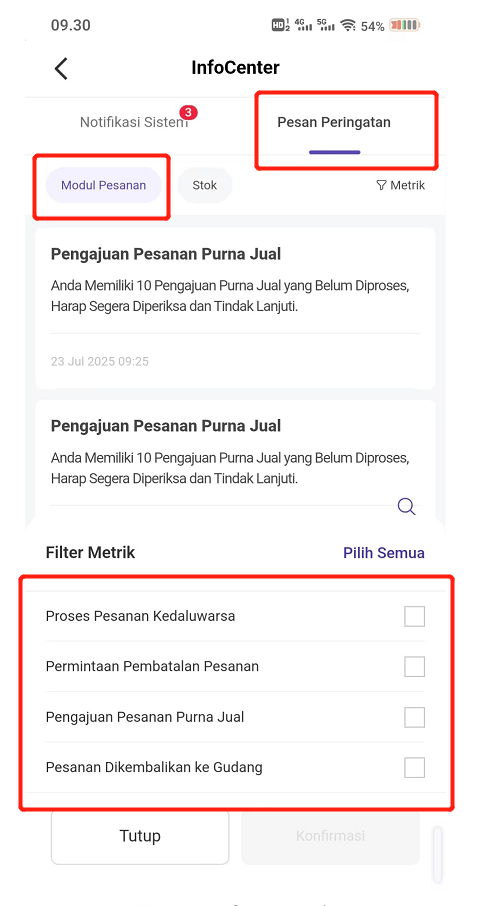
Task: Tap the 5G signal icon
Action: tap(325, 25)
